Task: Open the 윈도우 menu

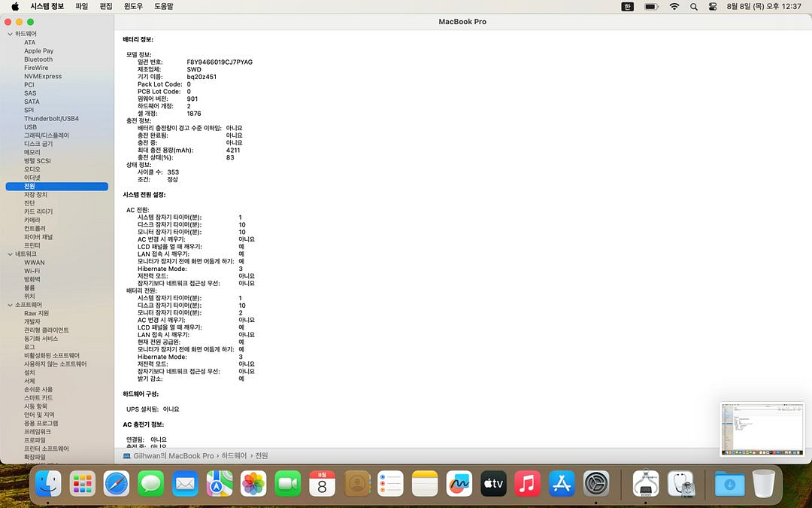Action: (x=133, y=7)
